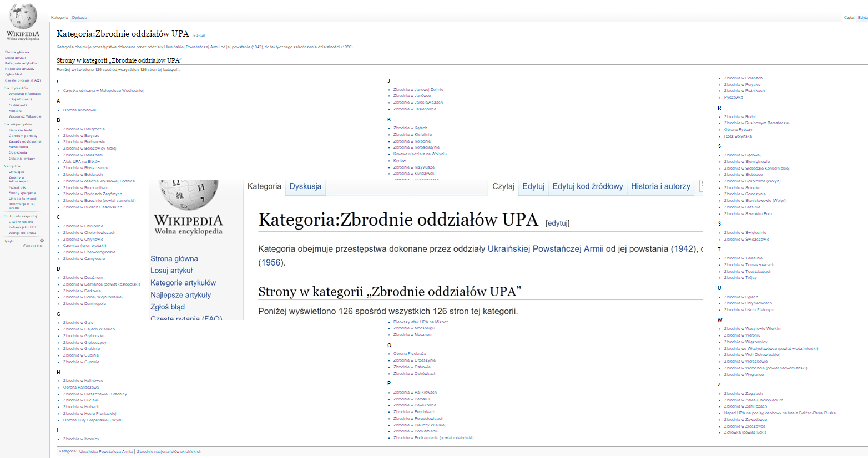Open the Edytuj kod źródłowy tab

587,186
